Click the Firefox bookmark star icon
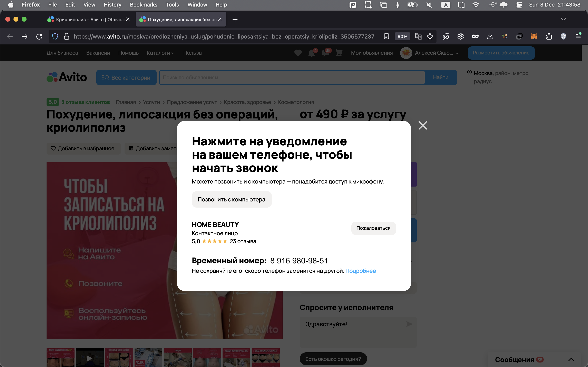Viewport: 588px width, 367px height. 430,36
